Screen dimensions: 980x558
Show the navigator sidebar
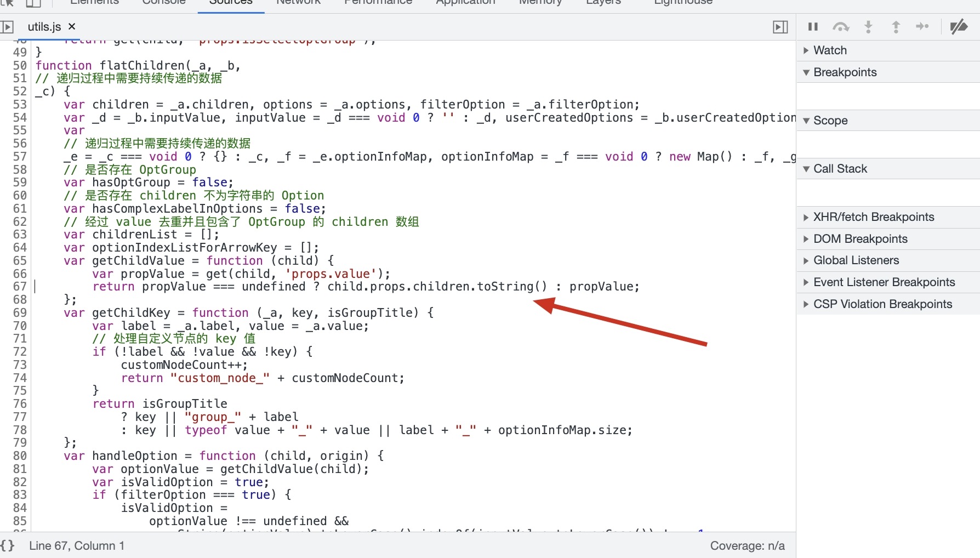pos(8,26)
